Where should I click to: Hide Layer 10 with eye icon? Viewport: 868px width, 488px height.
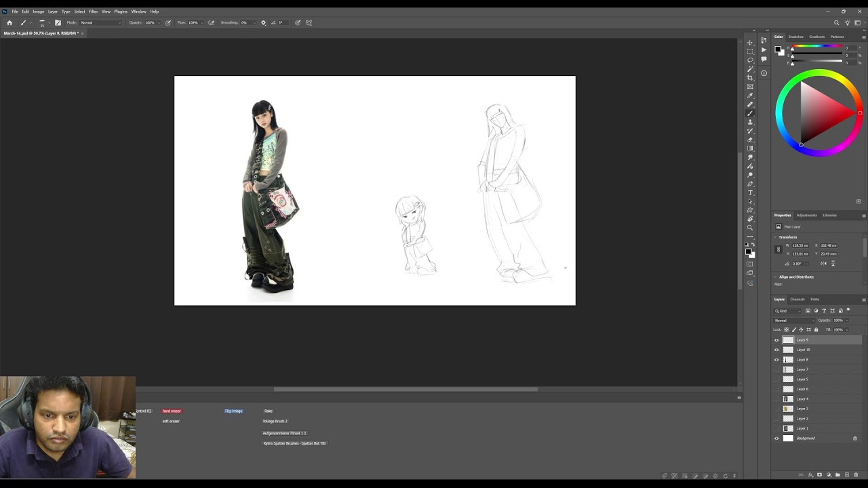click(x=777, y=350)
